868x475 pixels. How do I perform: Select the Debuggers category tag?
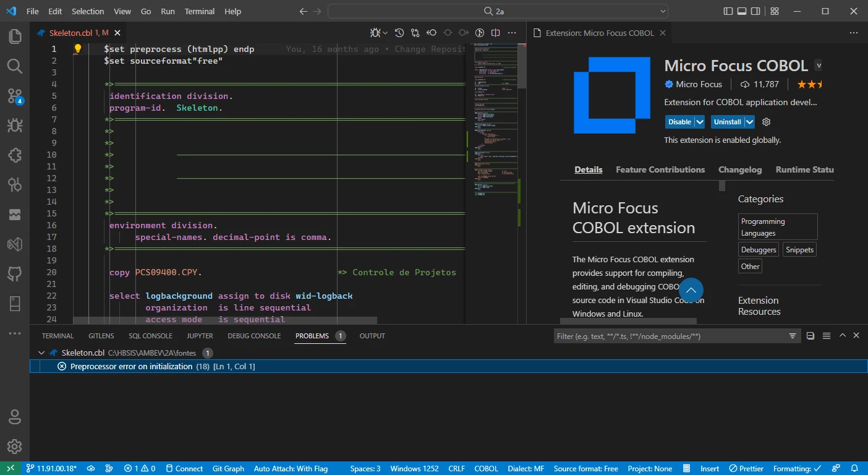759,250
